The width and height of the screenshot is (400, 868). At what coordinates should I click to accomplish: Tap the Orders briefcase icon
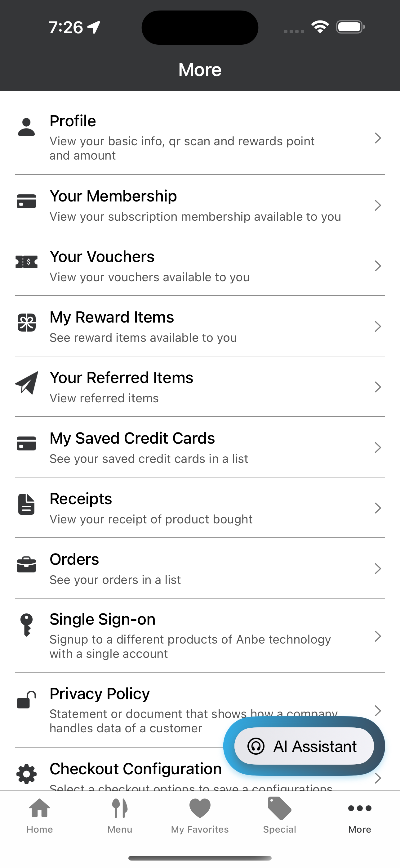pos(26,565)
